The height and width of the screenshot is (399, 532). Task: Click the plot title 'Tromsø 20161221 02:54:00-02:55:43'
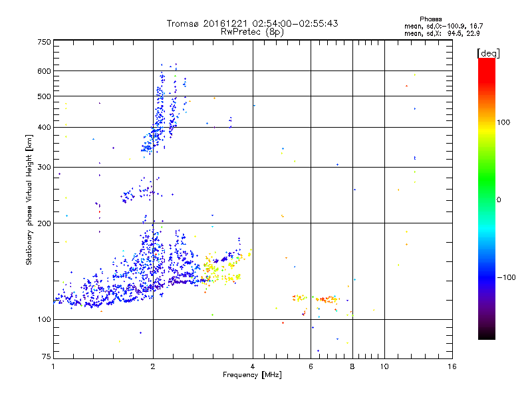coord(252,23)
